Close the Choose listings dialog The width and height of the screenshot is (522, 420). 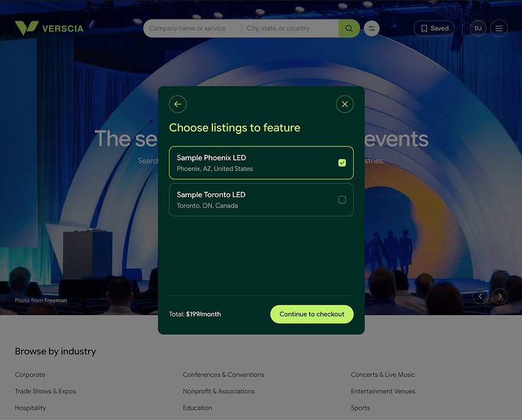(x=345, y=104)
